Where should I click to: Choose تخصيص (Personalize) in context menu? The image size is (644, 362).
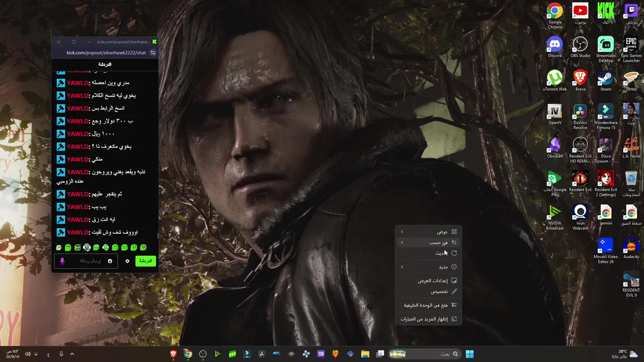click(x=428, y=292)
